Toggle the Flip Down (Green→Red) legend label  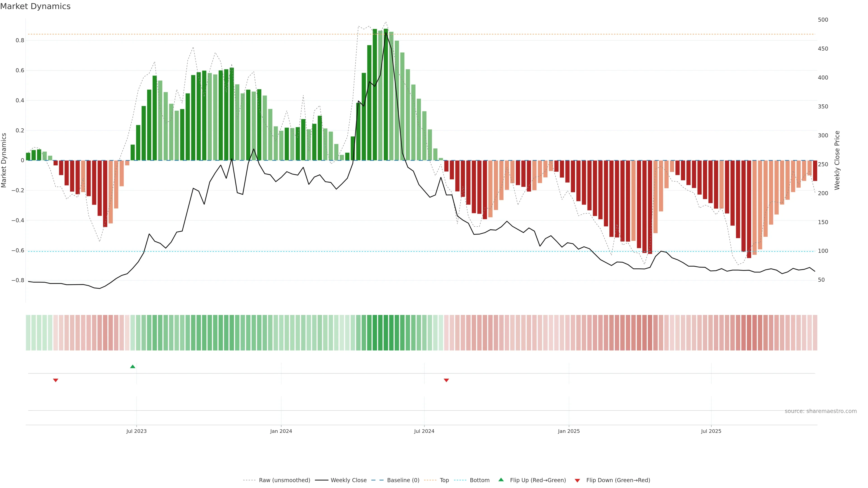point(618,480)
